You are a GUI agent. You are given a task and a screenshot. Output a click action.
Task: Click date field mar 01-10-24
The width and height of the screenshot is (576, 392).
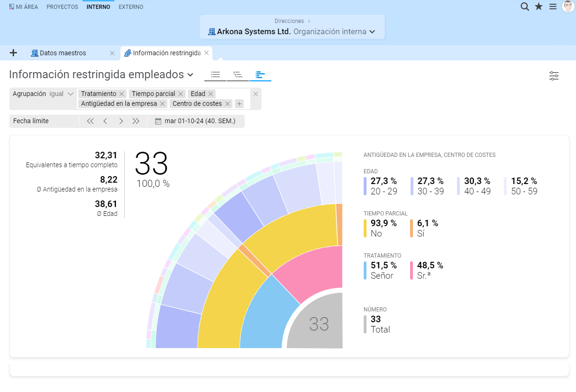pos(200,121)
